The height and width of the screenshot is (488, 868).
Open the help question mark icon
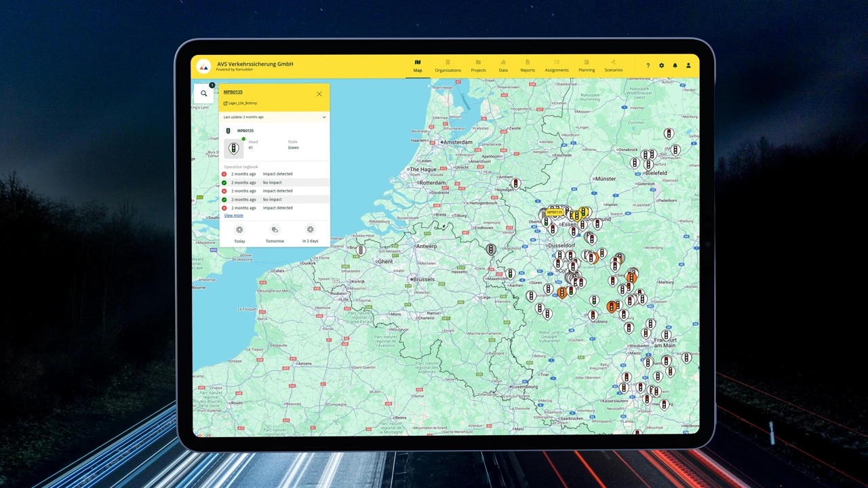pyautogui.click(x=648, y=66)
